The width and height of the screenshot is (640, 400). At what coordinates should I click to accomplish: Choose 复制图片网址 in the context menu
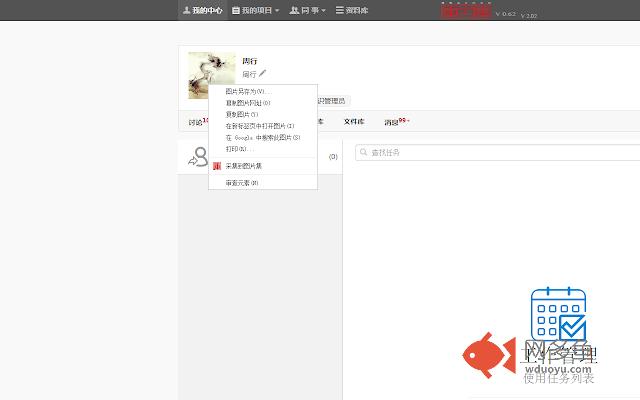pos(263,103)
